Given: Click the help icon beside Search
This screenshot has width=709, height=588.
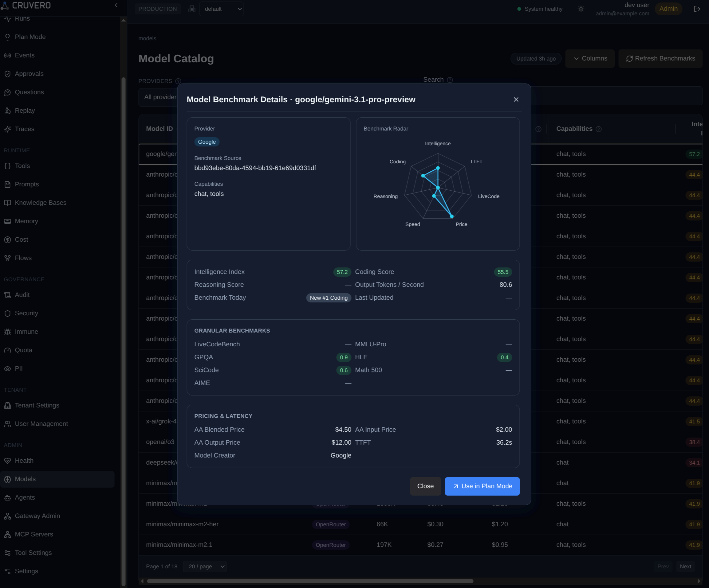Looking at the screenshot, I should coord(450,80).
